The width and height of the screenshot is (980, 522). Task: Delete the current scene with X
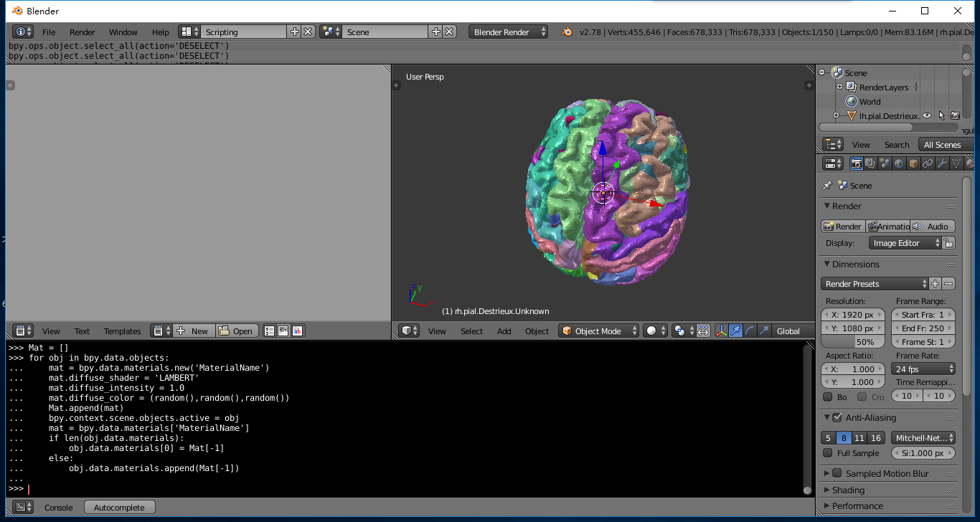point(449,32)
